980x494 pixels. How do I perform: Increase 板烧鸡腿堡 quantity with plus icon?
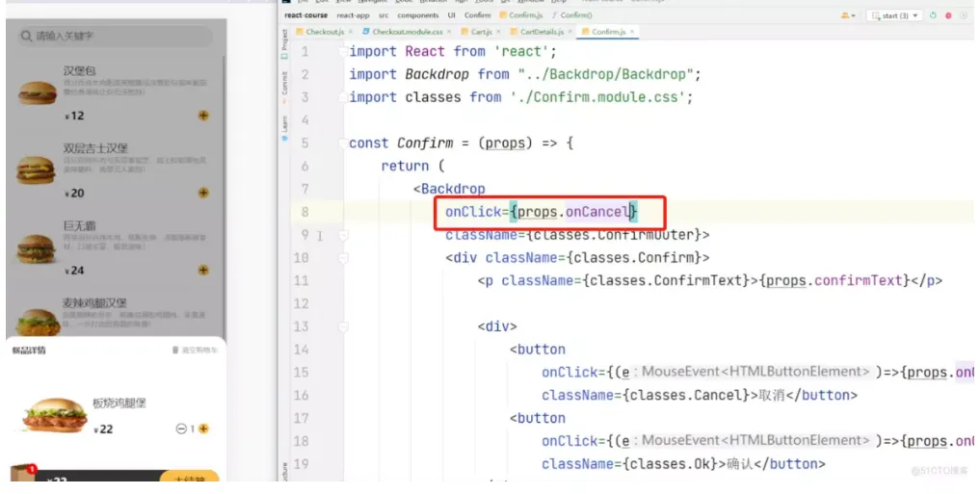(x=203, y=429)
